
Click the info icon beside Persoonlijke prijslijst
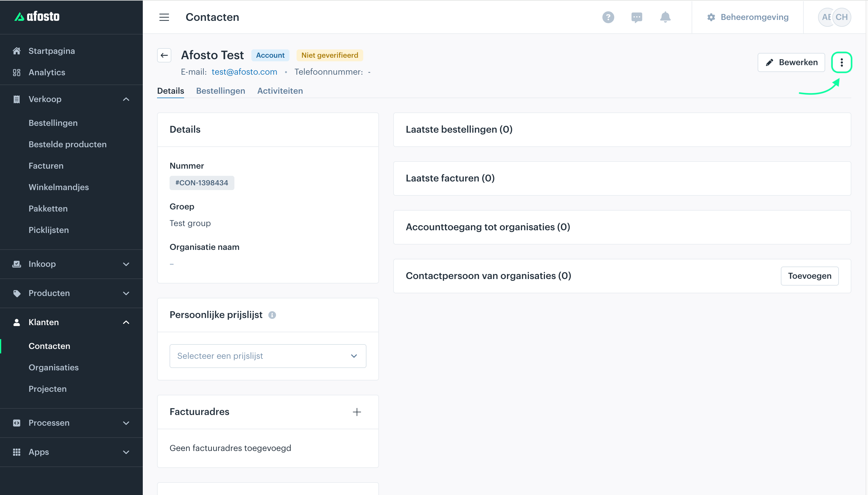[x=272, y=315]
